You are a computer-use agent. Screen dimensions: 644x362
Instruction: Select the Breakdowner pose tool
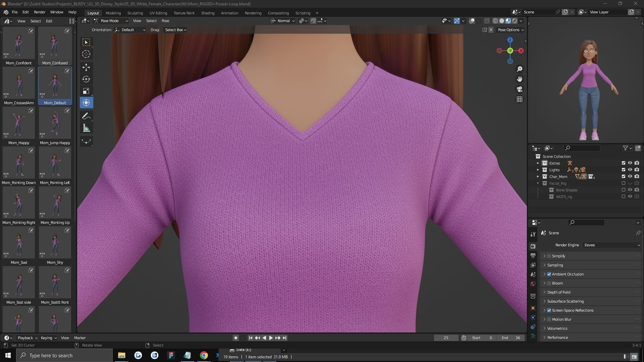pyautogui.click(x=86, y=141)
